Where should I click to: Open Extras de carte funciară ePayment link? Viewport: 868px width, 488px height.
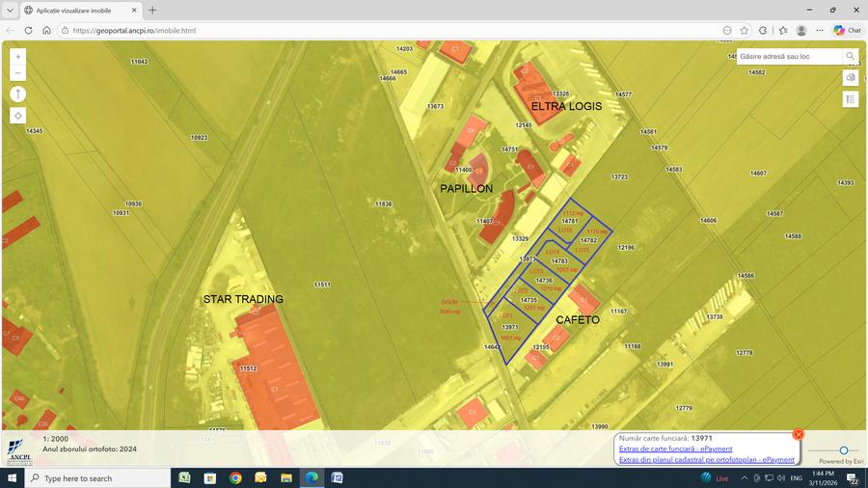coord(675,448)
